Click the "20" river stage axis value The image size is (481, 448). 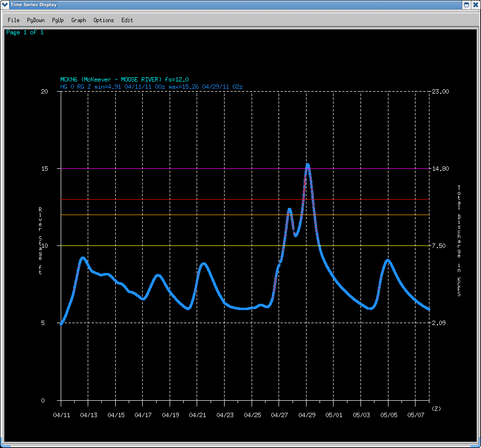44,92
